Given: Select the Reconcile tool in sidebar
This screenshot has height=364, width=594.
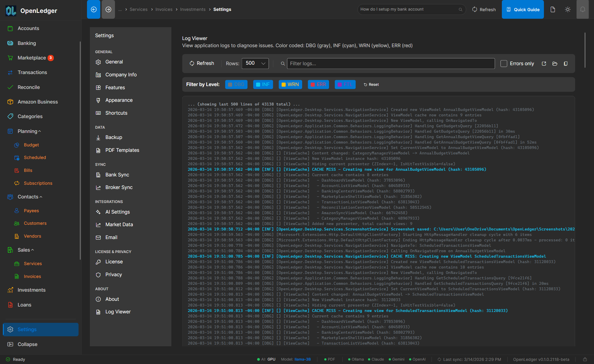Looking at the screenshot, I should 29,87.
